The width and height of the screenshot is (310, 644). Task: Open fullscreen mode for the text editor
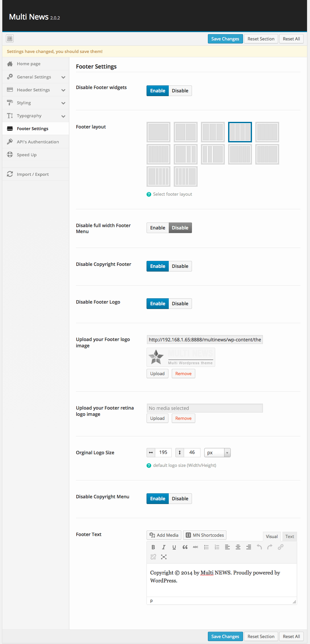point(164,557)
